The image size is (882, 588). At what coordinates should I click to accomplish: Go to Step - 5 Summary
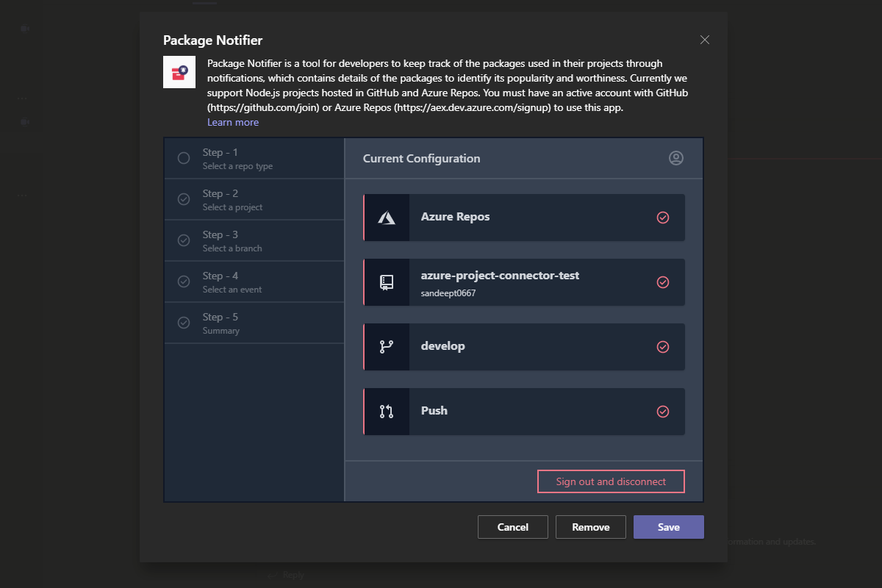(x=254, y=323)
